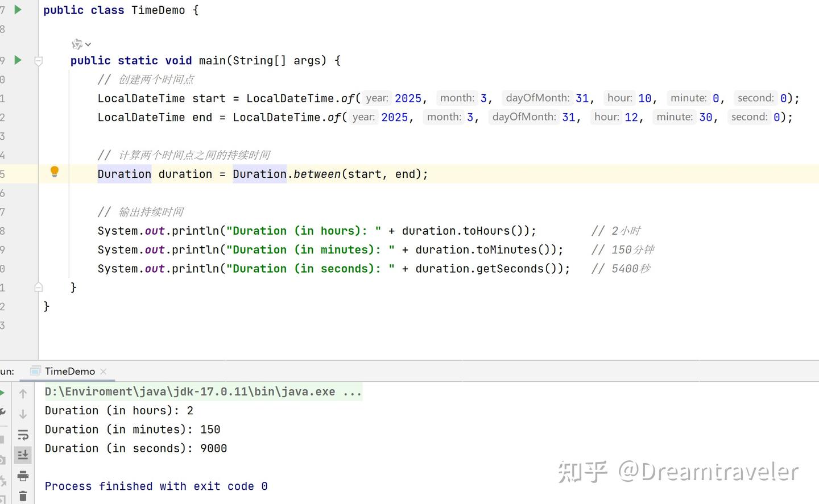Collapse the main method with the fold marker

tap(39, 60)
